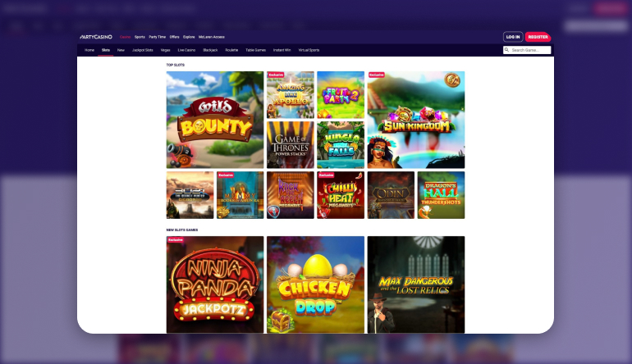Click the LOG IN button
Image resolution: width=632 pixels, height=364 pixels.
pos(513,37)
